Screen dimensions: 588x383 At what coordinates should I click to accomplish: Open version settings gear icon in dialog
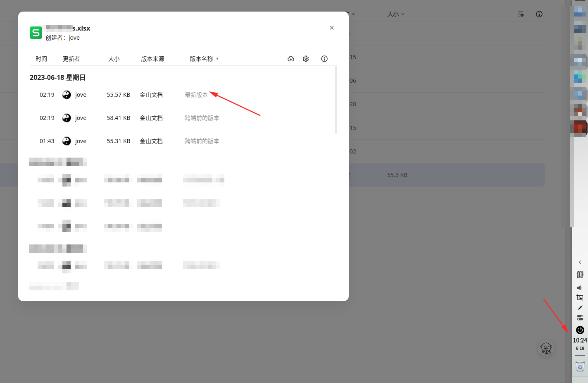click(x=306, y=59)
